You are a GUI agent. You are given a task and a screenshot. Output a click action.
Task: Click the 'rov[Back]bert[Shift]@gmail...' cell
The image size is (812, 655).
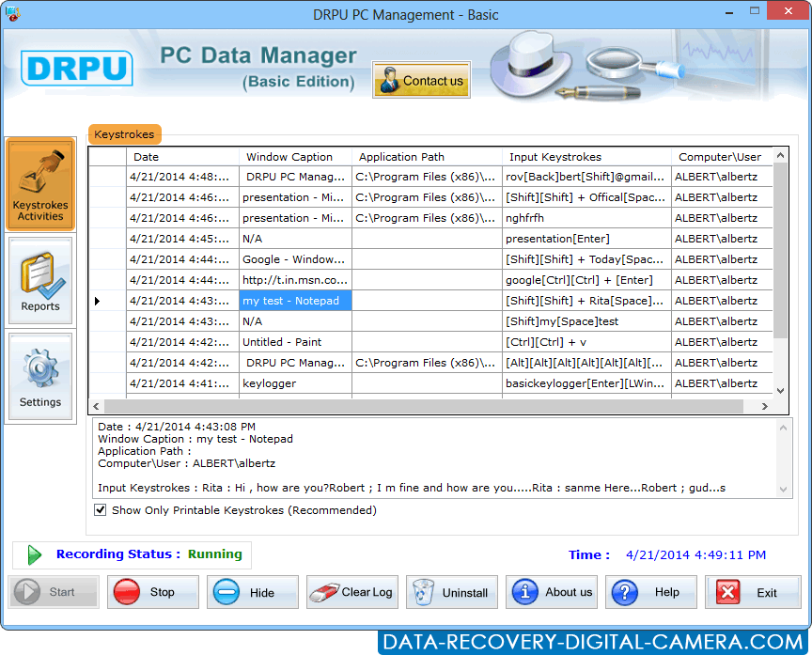click(586, 177)
